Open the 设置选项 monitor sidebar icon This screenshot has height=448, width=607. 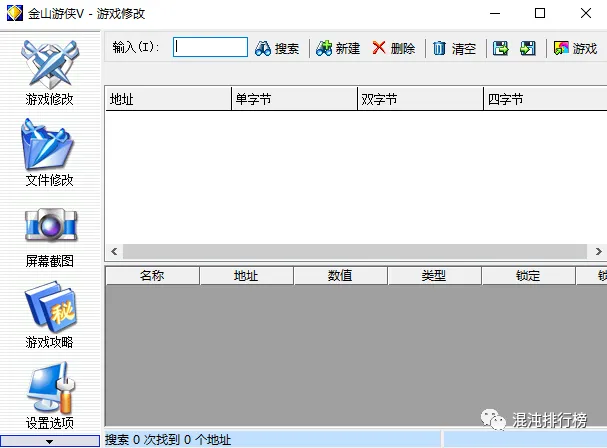point(50,395)
